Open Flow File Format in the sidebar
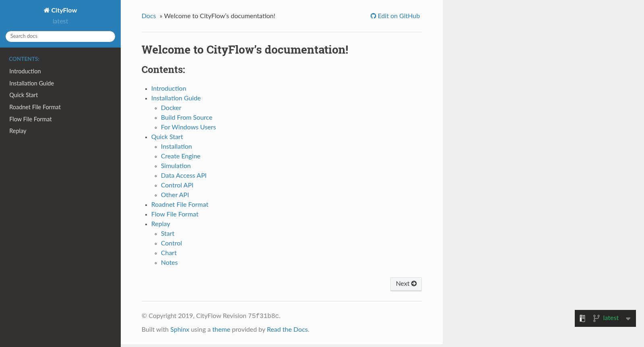The height and width of the screenshot is (347, 644). pyautogui.click(x=31, y=119)
